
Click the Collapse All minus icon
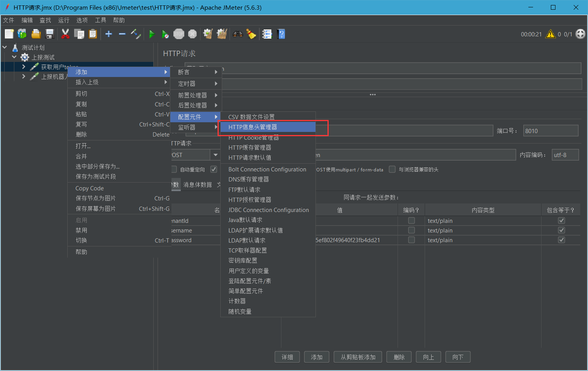tap(122, 34)
